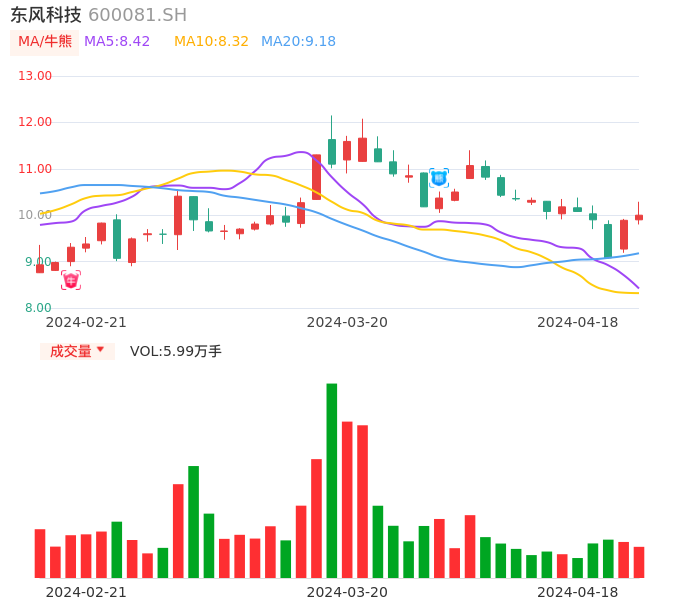Click the red bull (牛) signal marker

[71, 280]
